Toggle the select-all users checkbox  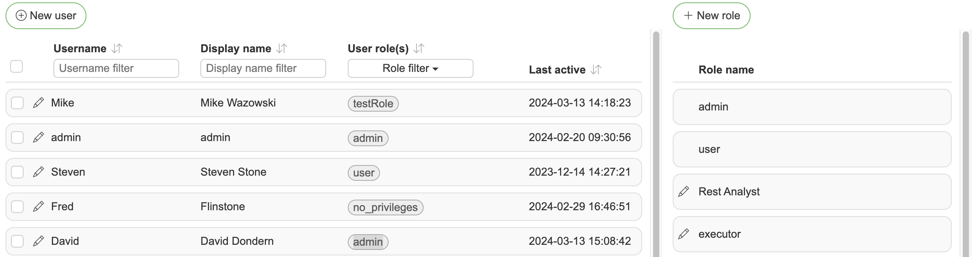(x=17, y=66)
